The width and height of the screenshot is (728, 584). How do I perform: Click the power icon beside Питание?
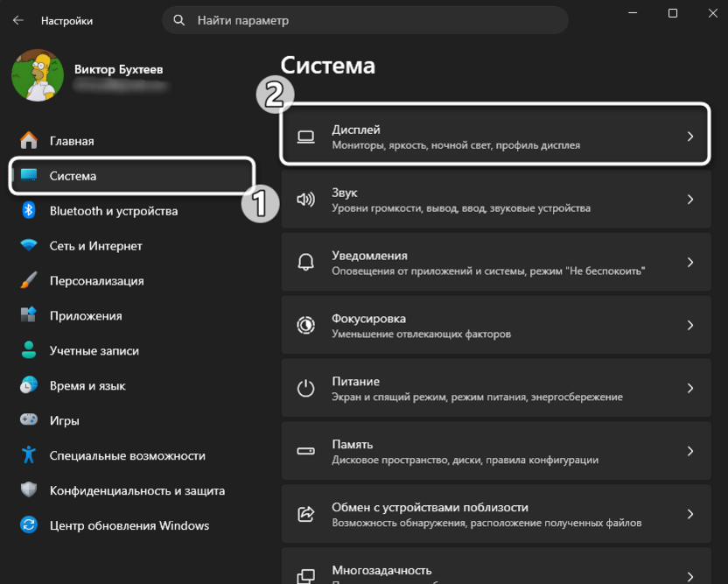pos(305,388)
